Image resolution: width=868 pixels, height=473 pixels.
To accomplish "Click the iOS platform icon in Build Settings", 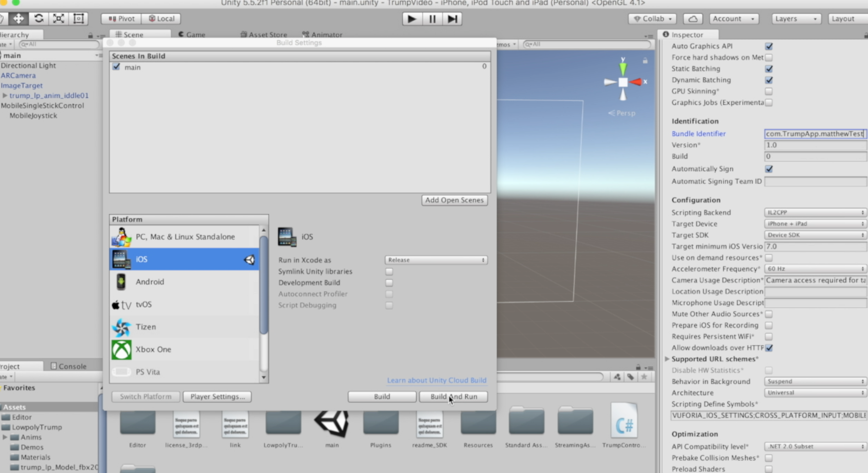I will (x=120, y=259).
